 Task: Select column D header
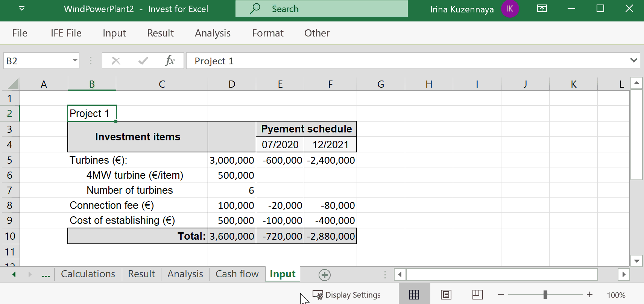(232, 84)
